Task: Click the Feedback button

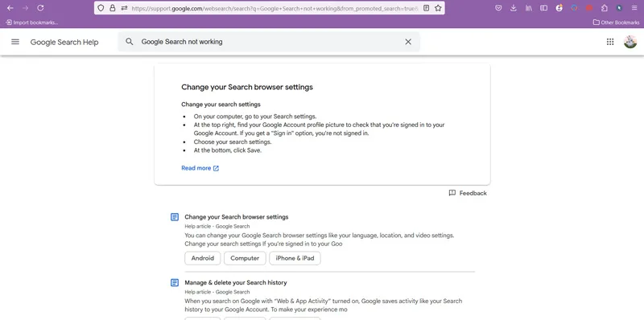Action: point(468,193)
